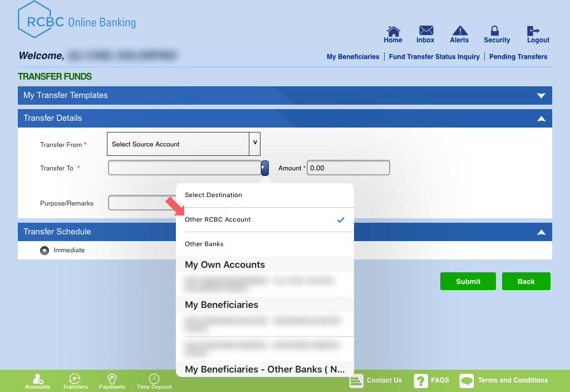The width and height of the screenshot is (570, 392).
Task: Click the Terms and Conditions text
Action: point(513,380)
